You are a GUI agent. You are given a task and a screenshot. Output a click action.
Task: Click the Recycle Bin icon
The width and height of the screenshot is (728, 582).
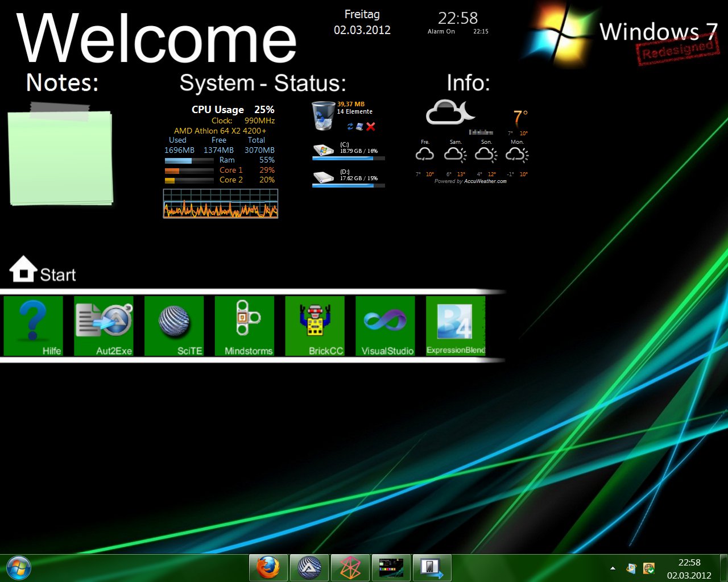point(323,115)
